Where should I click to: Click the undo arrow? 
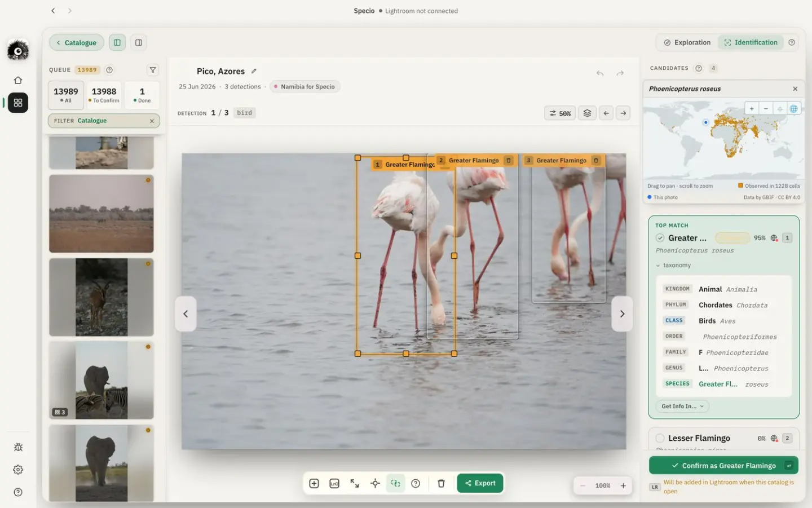[x=600, y=73]
